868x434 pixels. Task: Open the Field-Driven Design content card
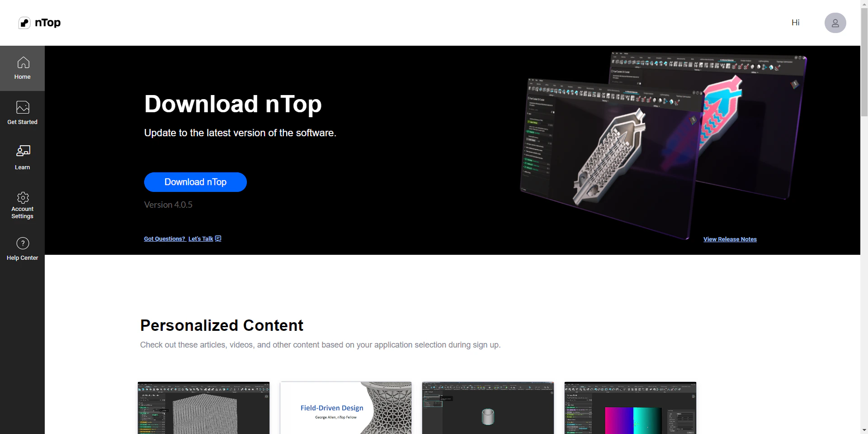(346, 408)
